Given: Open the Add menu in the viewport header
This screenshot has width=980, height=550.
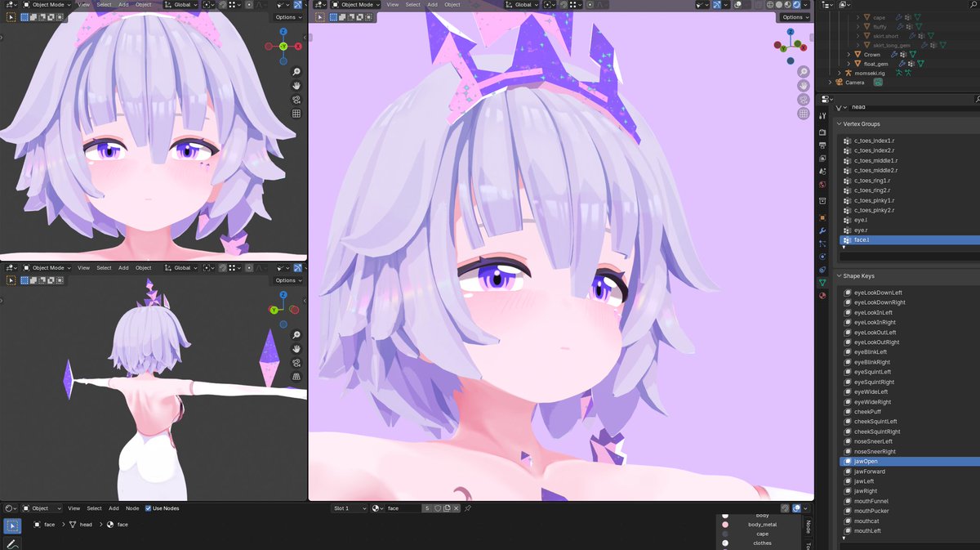Looking at the screenshot, I should (433, 5).
